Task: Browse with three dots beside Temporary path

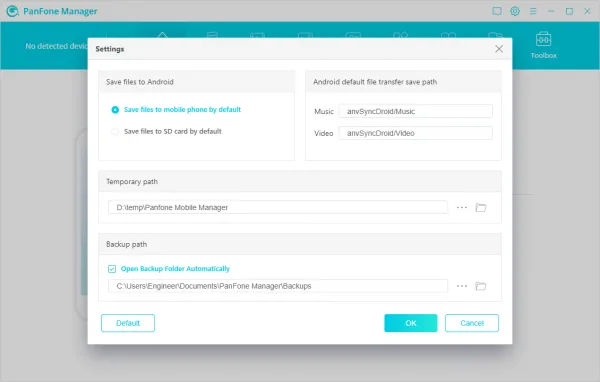Action: coord(462,207)
